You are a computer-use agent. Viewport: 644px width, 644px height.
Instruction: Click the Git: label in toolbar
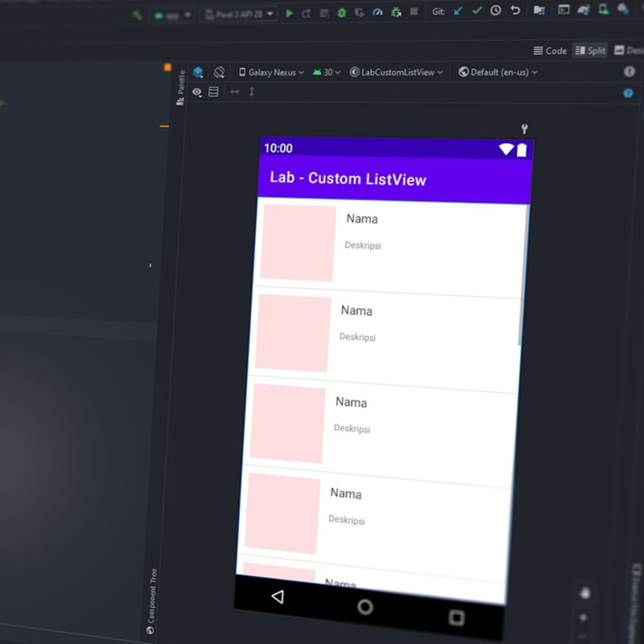(x=438, y=12)
